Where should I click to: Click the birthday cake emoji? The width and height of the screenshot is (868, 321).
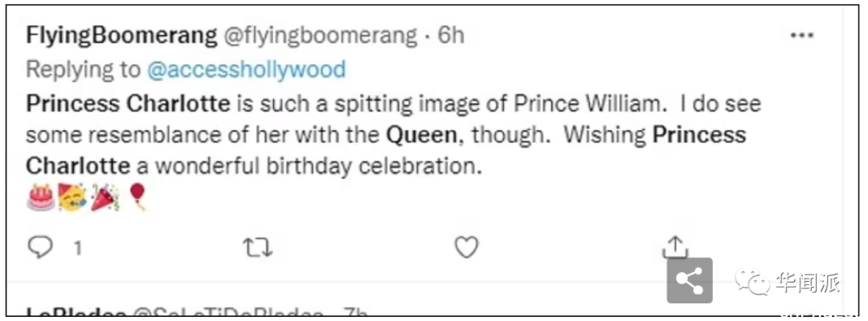tap(40, 197)
